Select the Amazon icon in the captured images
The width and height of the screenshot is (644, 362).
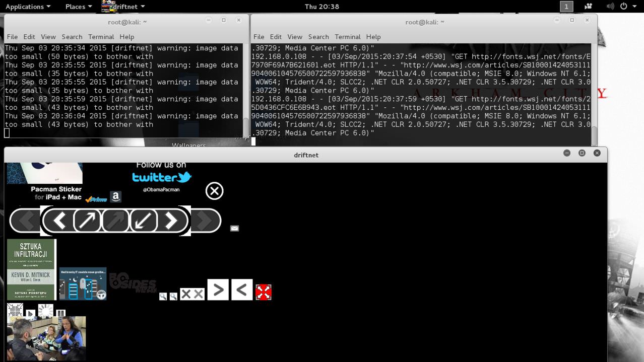click(115, 196)
